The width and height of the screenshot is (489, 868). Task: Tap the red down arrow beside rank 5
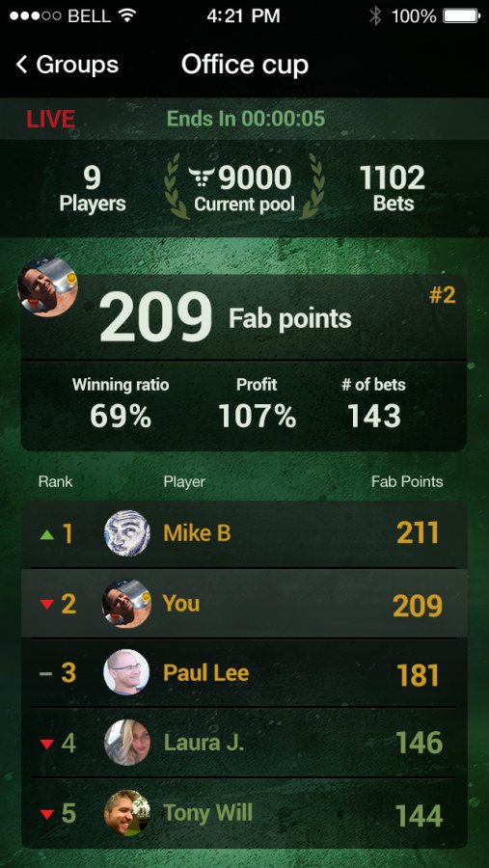47,814
